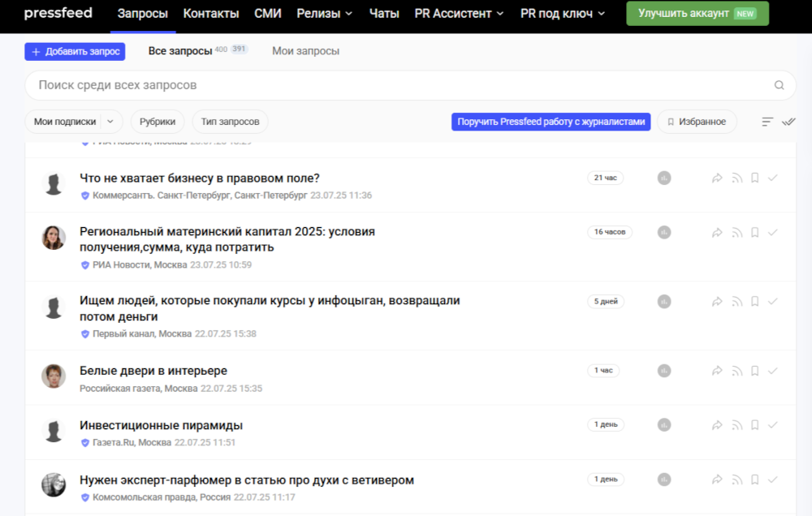812x516 pixels.
Task: Click author avatar of 'Белые двери в интерьере'
Action: (x=54, y=376)
